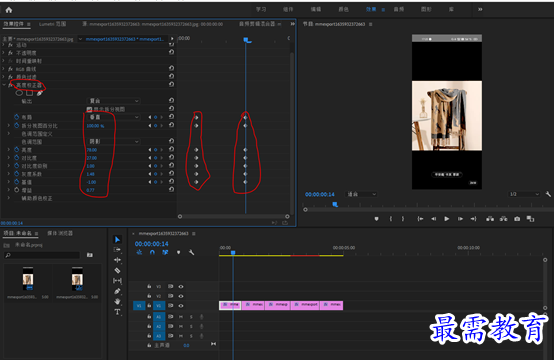
Task: Toggle snap magnet in timeline
Action: [x=152, y=252]
